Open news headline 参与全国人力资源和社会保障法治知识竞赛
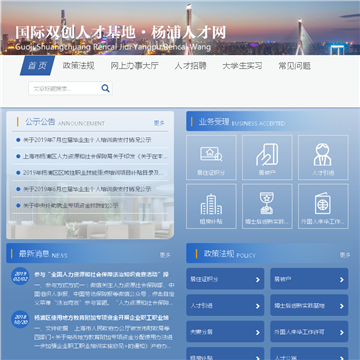 click(x=101, y=275)
